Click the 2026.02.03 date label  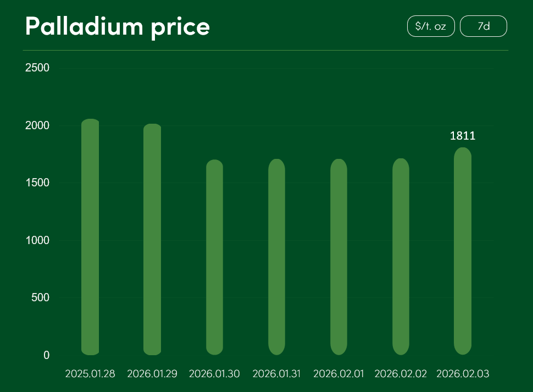pyautogui.click(x=463, y=374)
